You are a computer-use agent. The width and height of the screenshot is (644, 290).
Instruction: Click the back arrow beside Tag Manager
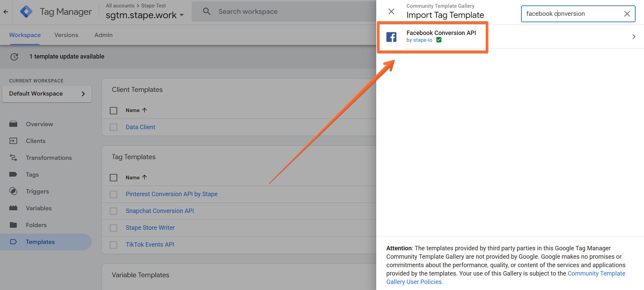6,12
